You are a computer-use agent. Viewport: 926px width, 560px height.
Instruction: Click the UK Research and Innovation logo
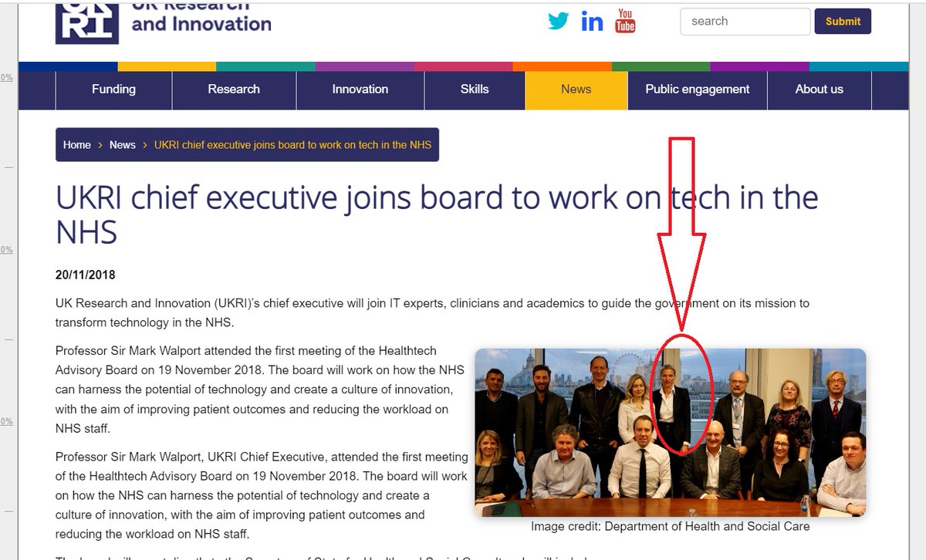(x=164, y=22)
